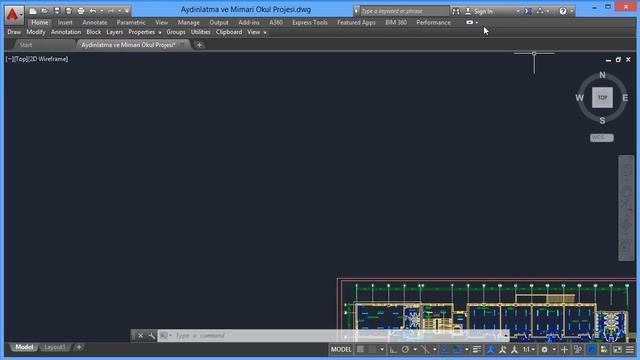Click the Redo arrow icon

click(111, 11)
